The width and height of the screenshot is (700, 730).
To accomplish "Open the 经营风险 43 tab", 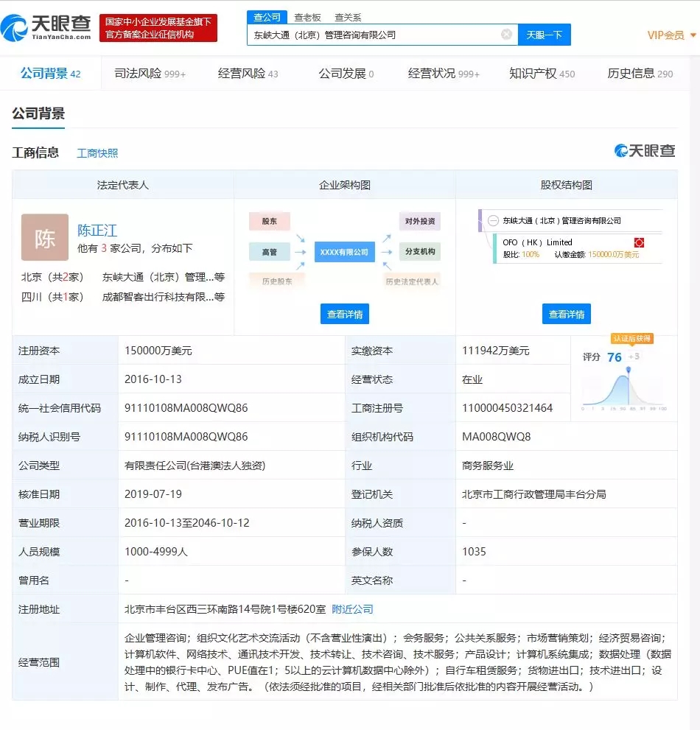I will [248, 74].
